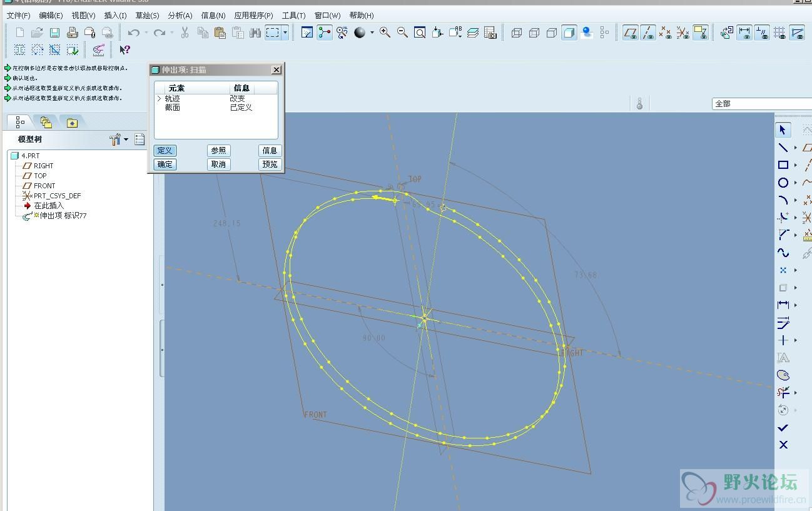Viewport: 812px width, 511px height.
Task: Toggle coordinate systems visibility
Action: point(683,33)
